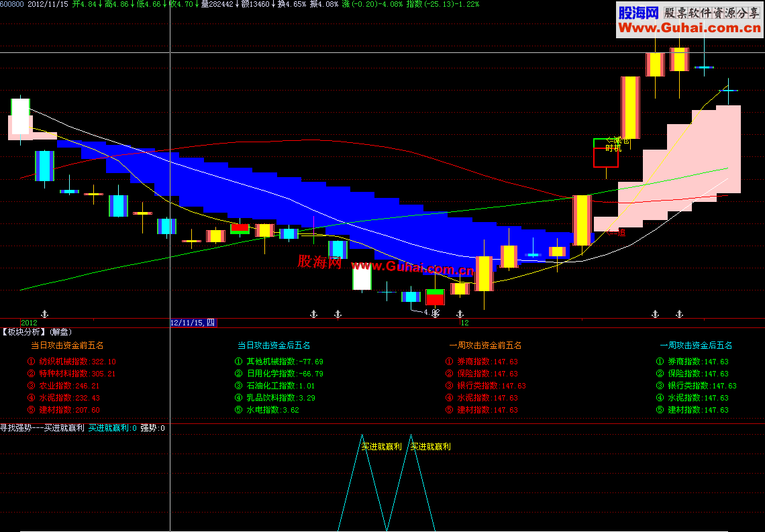Select the 日用化学指数:-66.79 row

pos(278,374)
